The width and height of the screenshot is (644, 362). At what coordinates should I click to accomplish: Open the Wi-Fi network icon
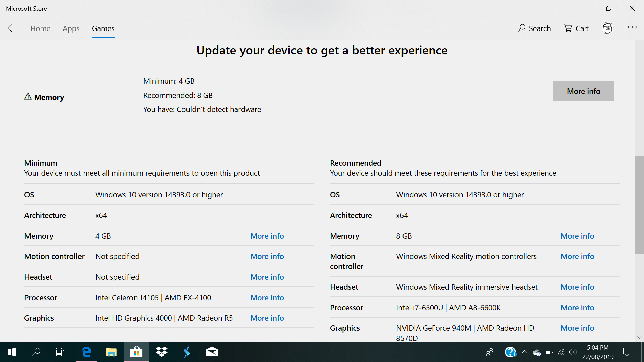tap(561, 352)
